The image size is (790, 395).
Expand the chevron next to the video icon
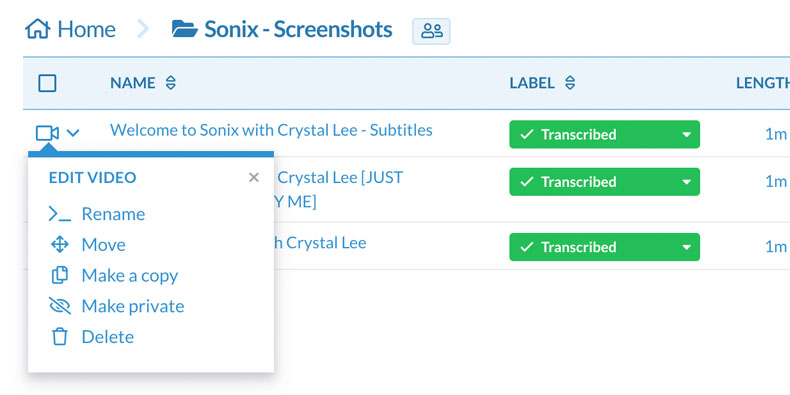tap(73, 134)
